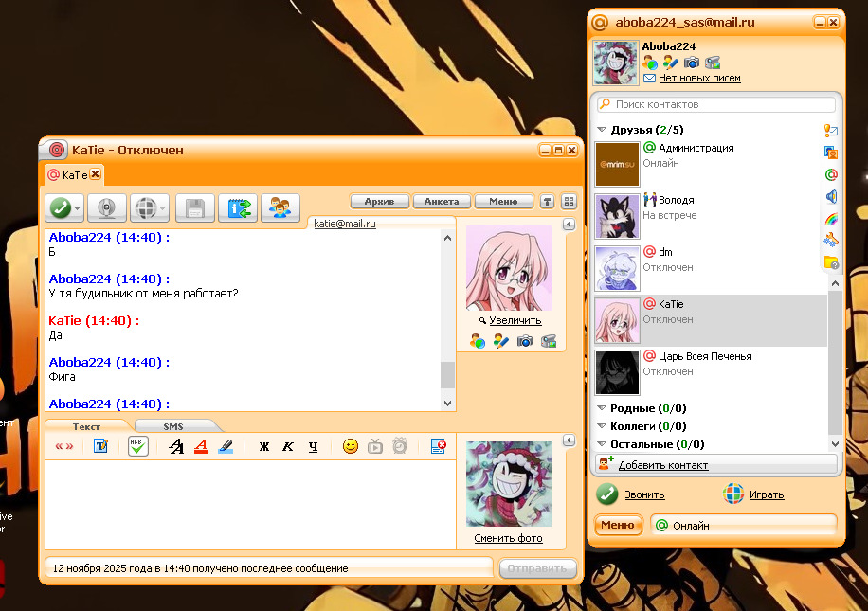Click the Архив button
This screenshot has height=611, width=868.
[x=379, y=202]
